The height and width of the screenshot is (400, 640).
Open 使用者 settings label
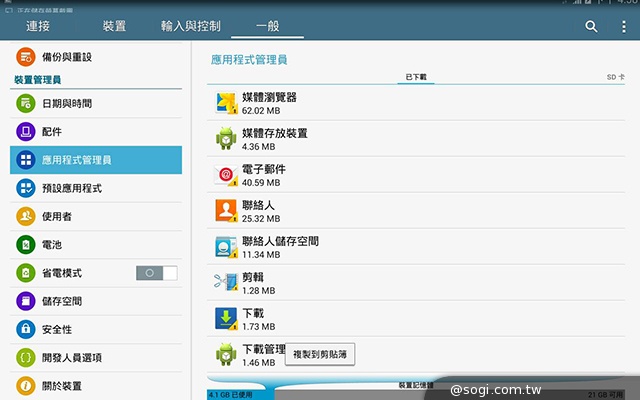[x=57, y=216]
